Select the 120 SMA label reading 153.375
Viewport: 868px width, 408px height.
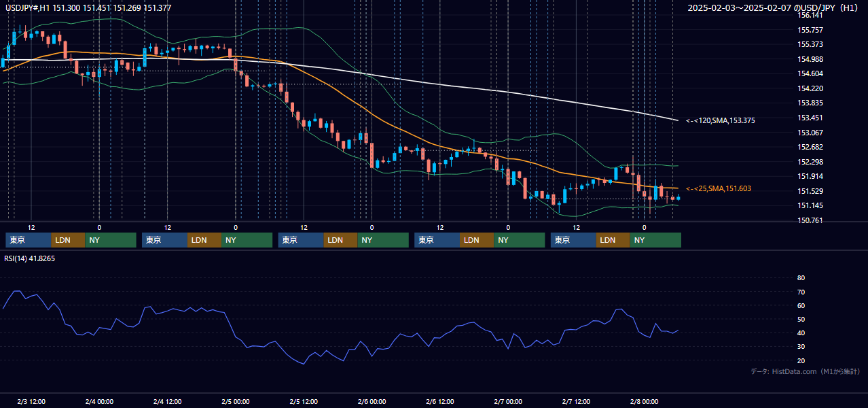coord(721,120)
